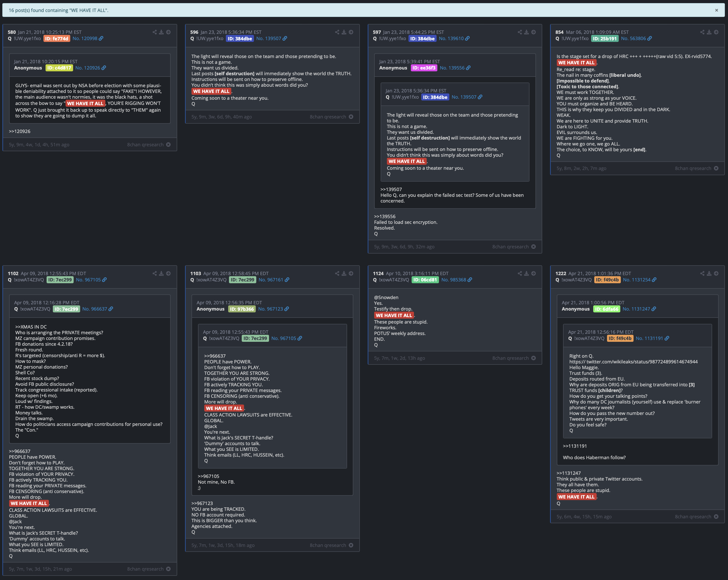Click the download icon on post 854

click(x=709, y=32)
